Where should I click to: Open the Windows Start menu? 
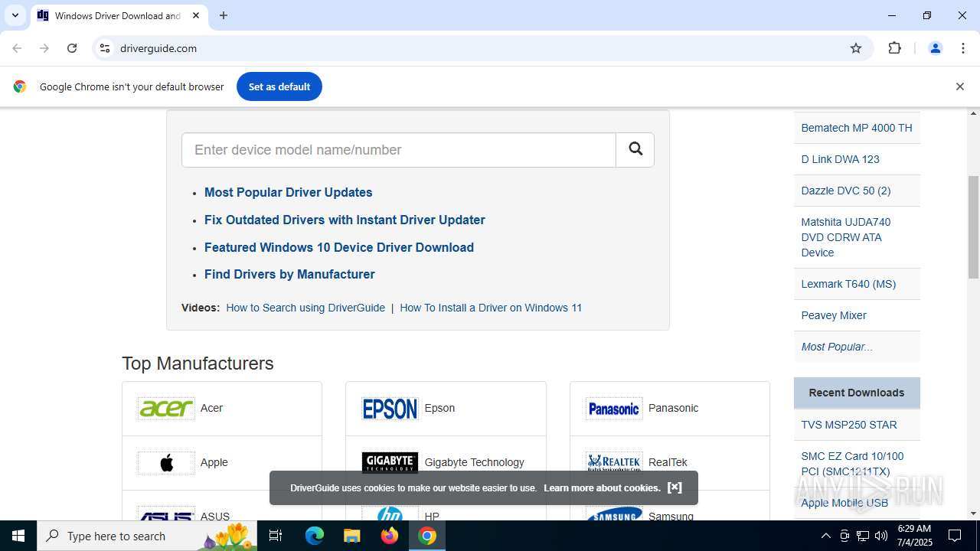tap(18, 536)
